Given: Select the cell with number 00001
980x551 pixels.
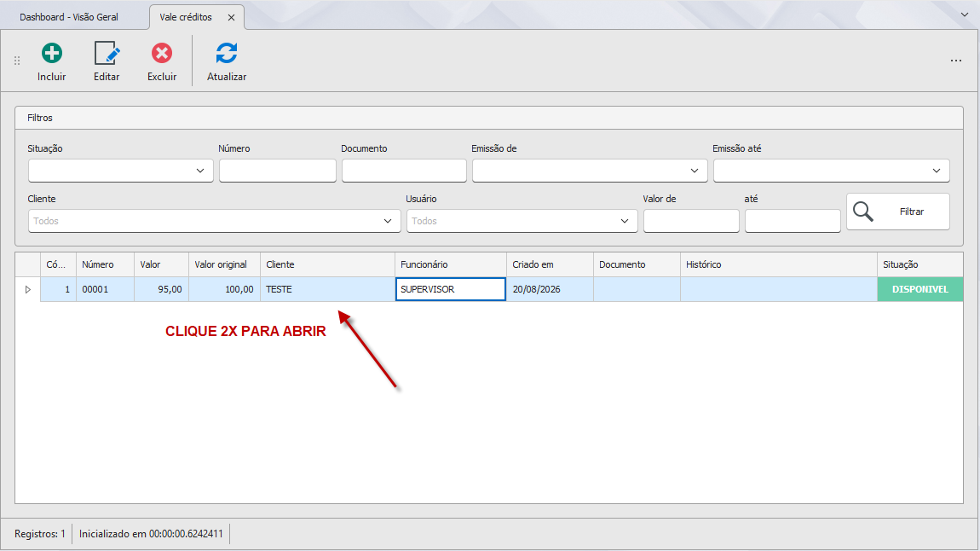Looking at the screenshot, I should pos(105,289).
